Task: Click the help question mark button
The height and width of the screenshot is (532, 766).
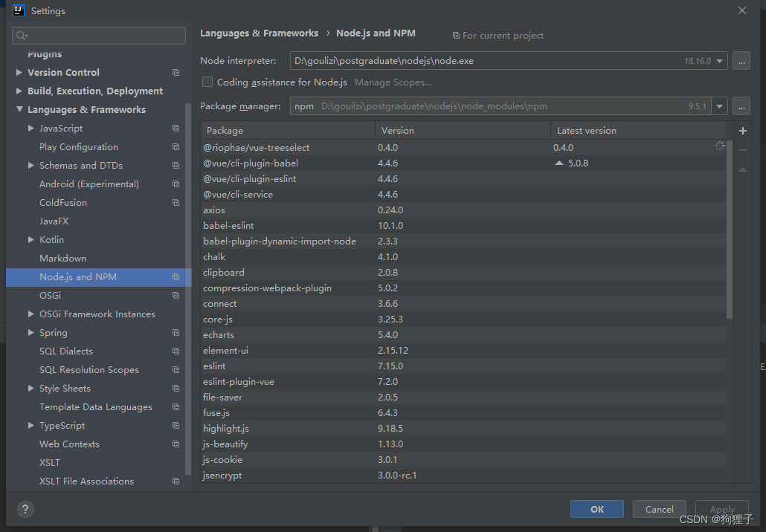Action: [x=25, y=510]
